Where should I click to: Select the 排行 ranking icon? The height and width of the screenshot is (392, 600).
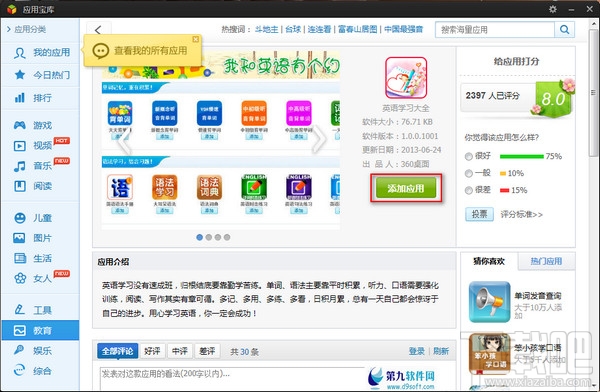20,98
